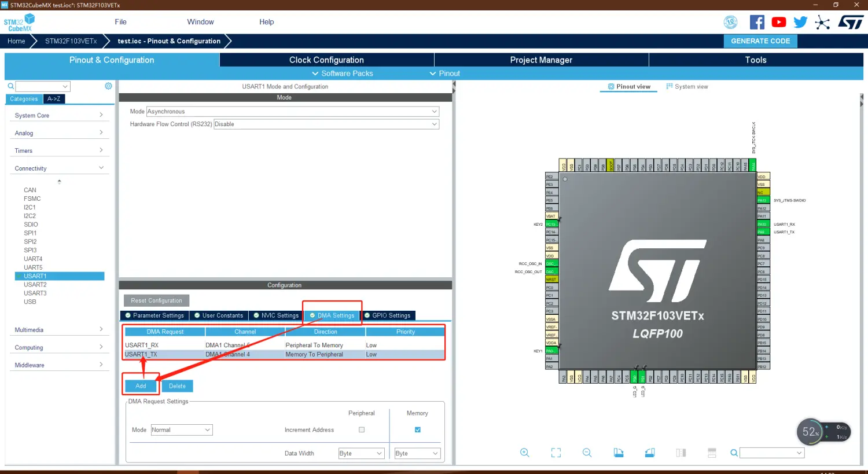Click the GENERATE CODE button

coord(760,41)
